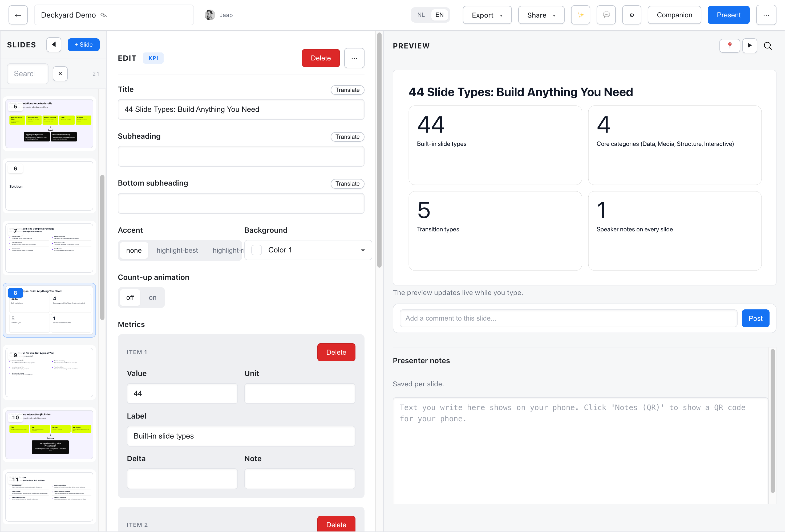Open edit panel more options ellipsis
Screen dimensions: 785x532
click(x=354, y=58)
